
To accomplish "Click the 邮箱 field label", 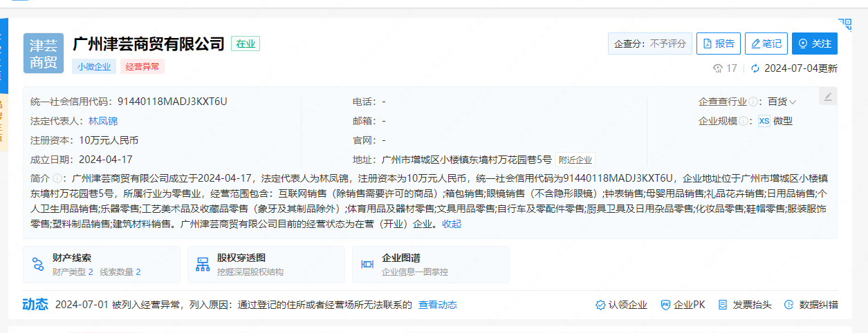I will tap(363, 121).
